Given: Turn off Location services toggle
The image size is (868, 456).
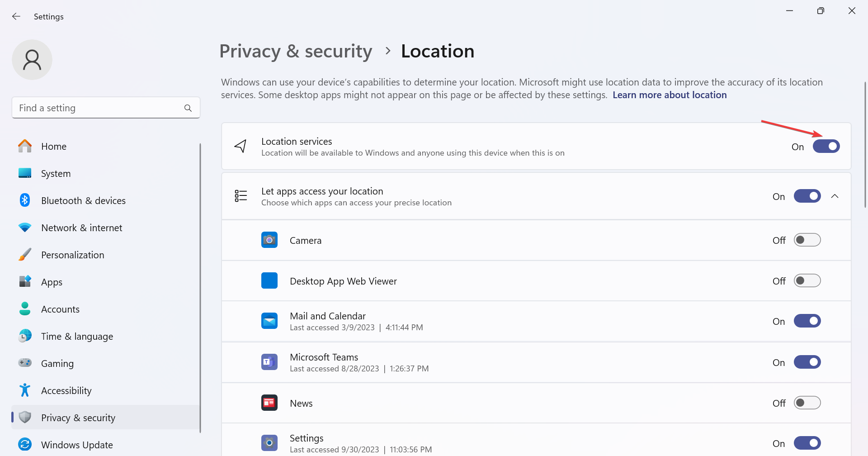Looking at the screenshot, I should click(x=826, y=147).
